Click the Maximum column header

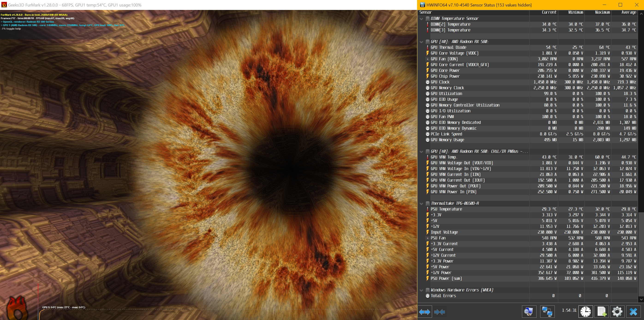coord(602,12)
